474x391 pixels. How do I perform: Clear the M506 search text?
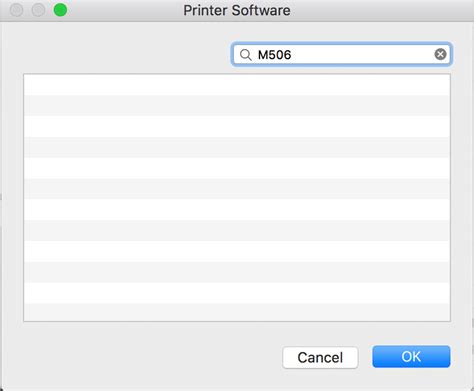click(x=440, y=54)
